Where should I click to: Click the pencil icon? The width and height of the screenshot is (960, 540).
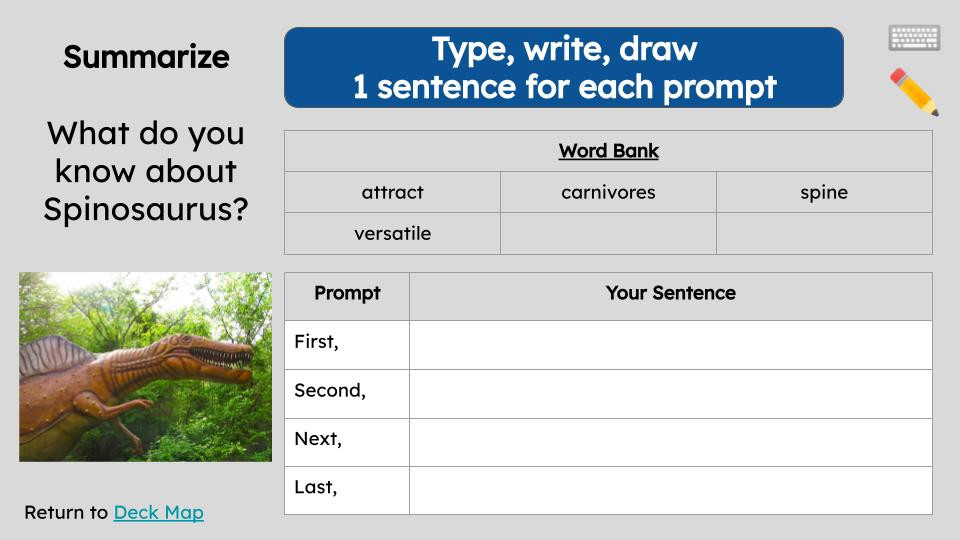[x=913, y=91]
